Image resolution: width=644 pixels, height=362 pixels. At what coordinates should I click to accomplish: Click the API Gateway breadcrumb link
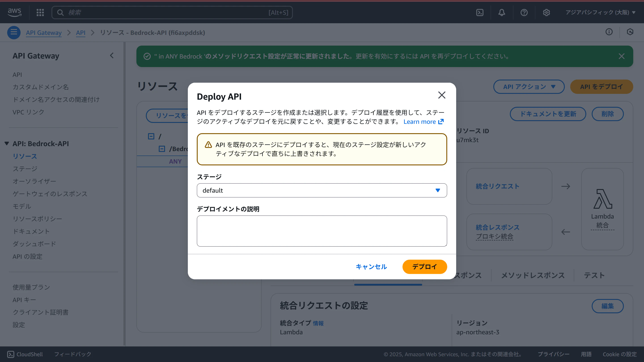click(x=44, y=33)
